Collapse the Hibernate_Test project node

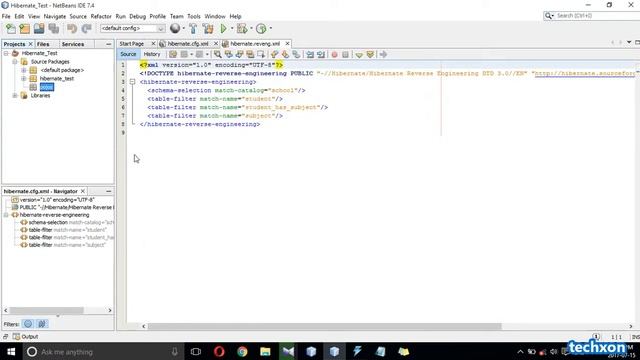click(6, 53)
